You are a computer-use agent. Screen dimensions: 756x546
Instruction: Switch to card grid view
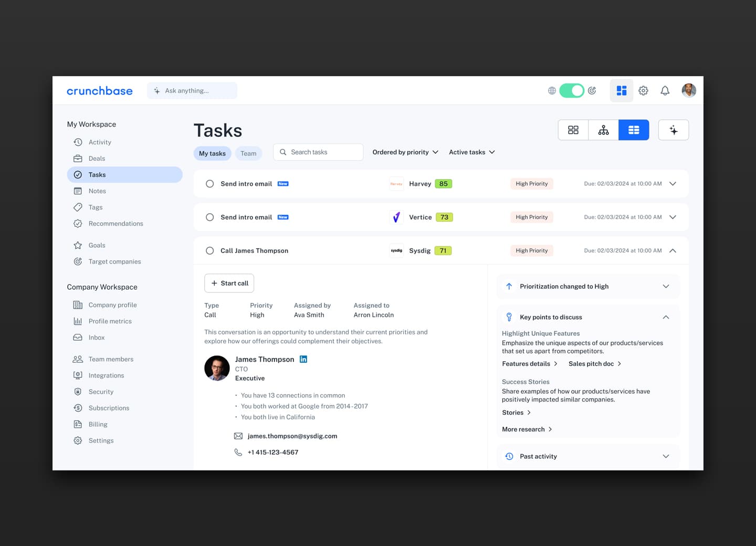point(573,130)
